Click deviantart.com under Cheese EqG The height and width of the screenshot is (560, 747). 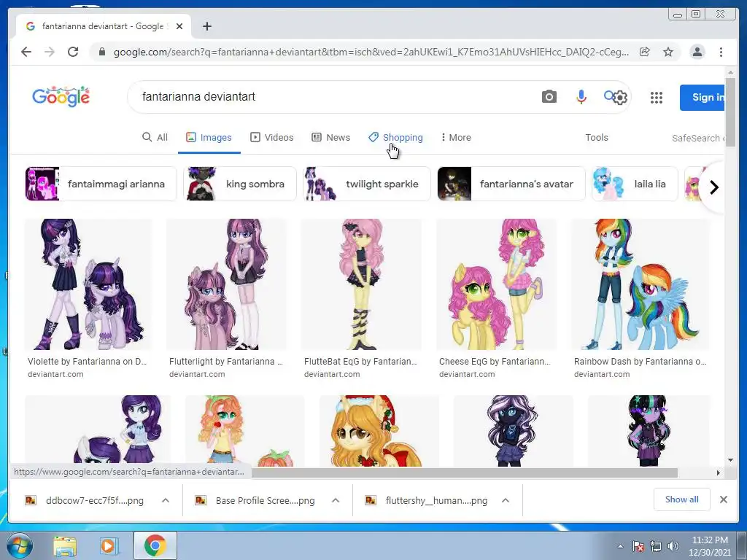[467, 374]
